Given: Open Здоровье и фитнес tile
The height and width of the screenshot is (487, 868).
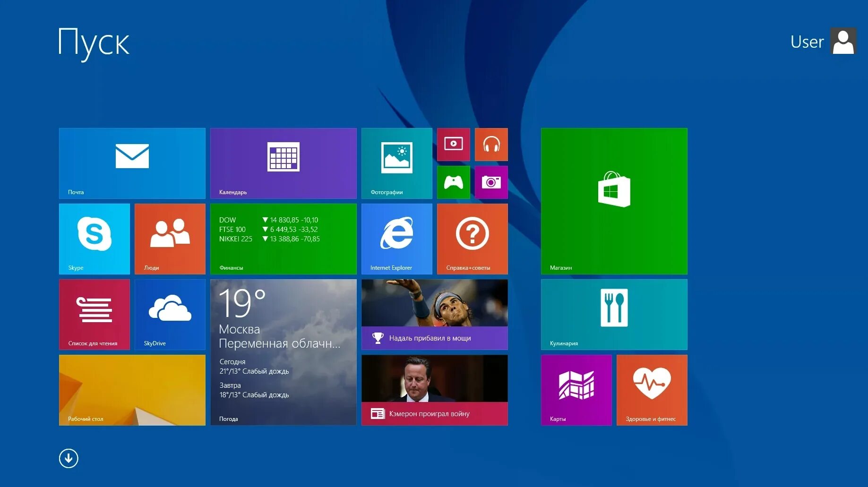Looking at the screenshot, I should pos(652,390).
